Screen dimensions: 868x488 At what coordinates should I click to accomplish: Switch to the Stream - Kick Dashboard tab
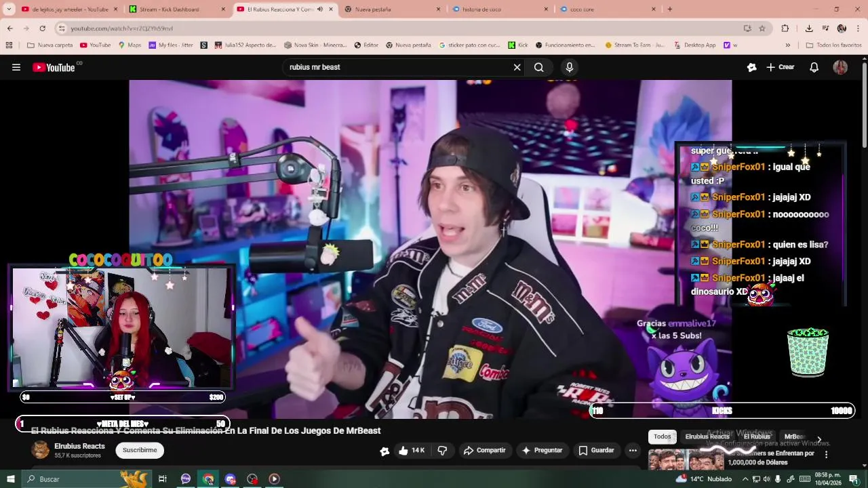(177, 9)
